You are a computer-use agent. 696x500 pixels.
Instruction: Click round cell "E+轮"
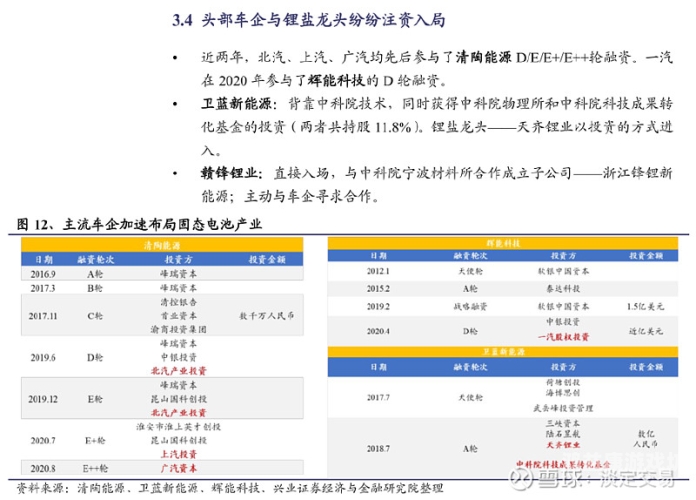(x=95, y=440)
